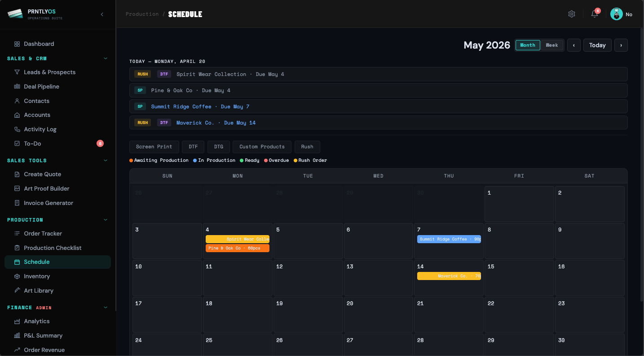Click the PRNTLYOS logo
The height and width of the screenshot is (356, 644).
tap(15, 14)
